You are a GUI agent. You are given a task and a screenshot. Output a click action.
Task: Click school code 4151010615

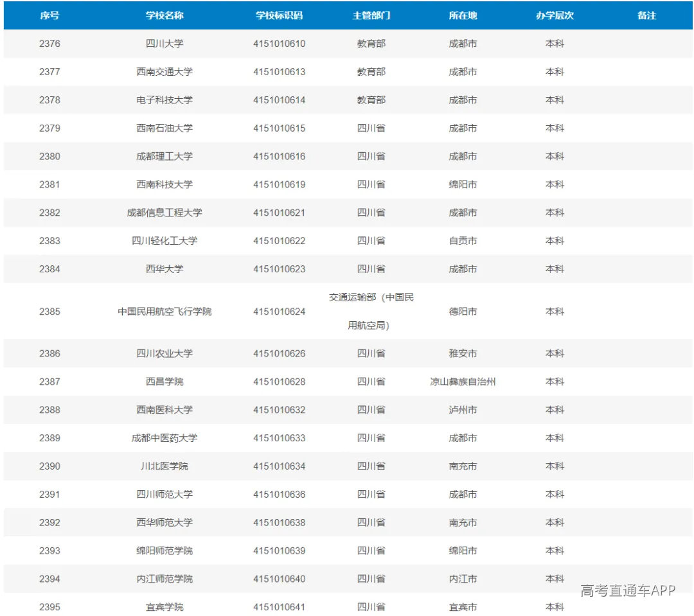click(x=280, y=128)
